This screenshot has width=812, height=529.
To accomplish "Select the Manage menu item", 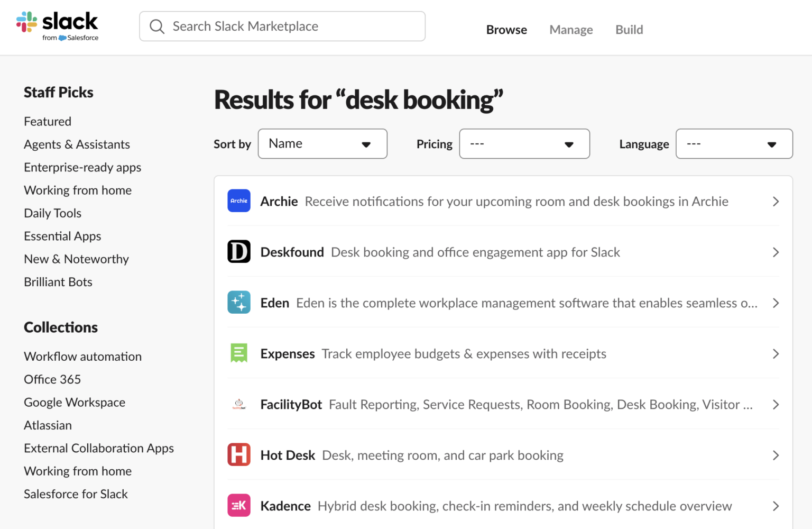I will pyautogui.click(x=571, y=30).
